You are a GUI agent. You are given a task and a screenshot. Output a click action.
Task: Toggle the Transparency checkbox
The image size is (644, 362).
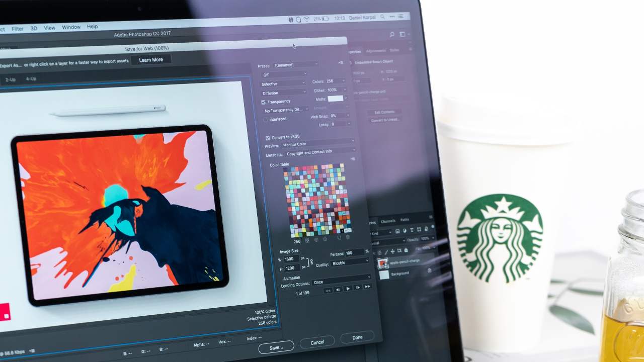tap(263, 102)
